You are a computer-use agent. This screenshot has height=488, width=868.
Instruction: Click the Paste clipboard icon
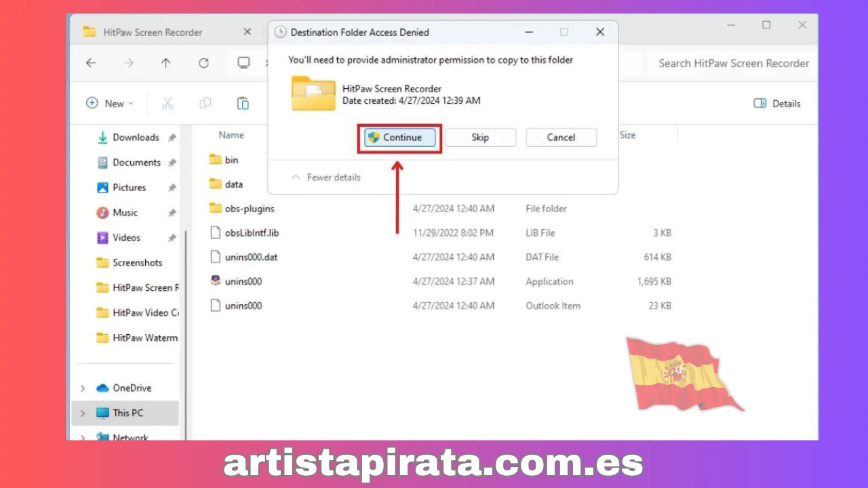click(243, 104)
